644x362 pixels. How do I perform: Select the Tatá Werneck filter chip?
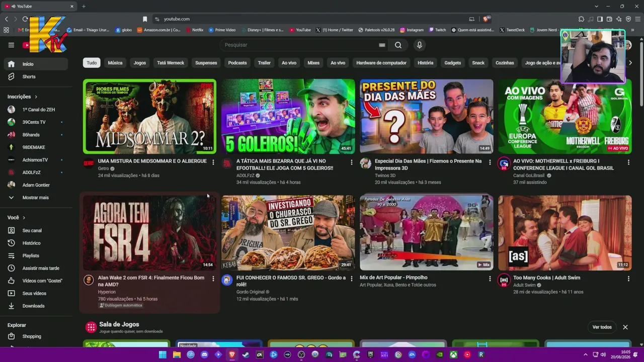click(x=171, y=63)
